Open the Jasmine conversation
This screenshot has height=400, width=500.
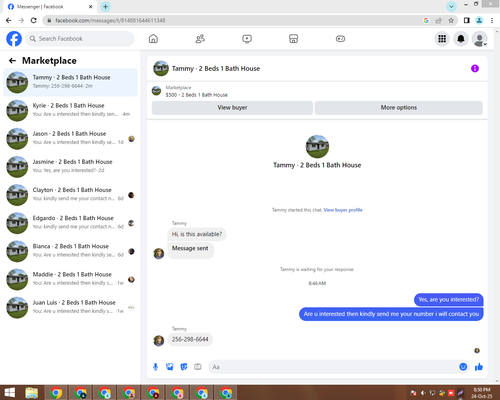70,167
